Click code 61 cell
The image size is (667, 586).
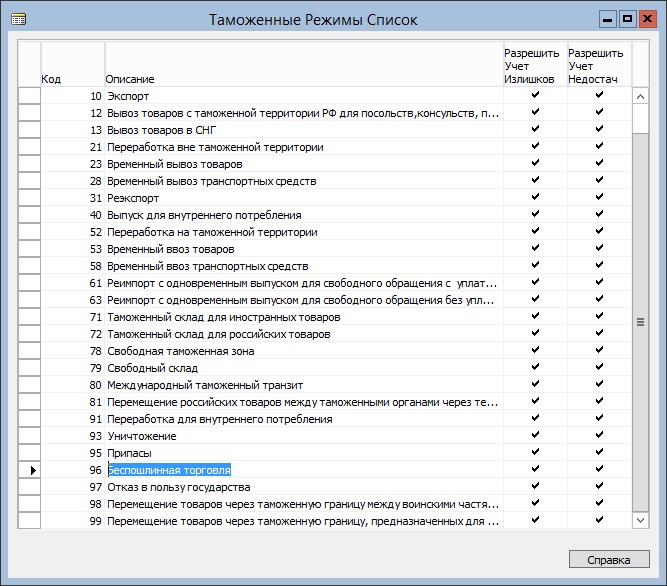(x=73, y=283)
